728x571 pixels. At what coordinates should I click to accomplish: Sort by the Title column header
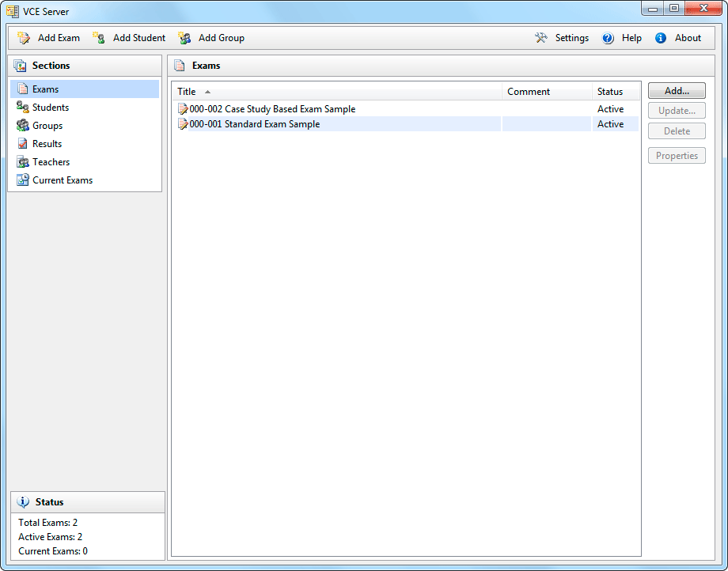coord(337,92)
